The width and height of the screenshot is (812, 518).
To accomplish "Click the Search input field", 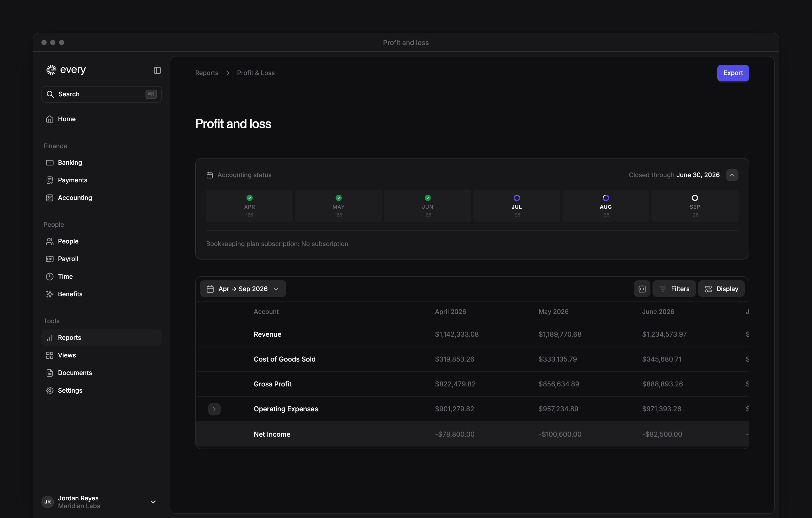I will [x=101, y=94].
